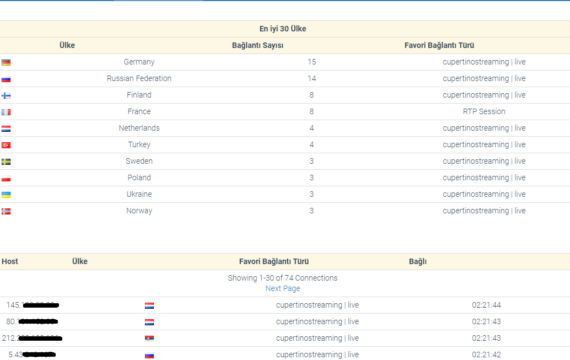Click flag icon in the 145. host row
The image size is (570, 360).
pyautogui.click(x=149, y=306)
